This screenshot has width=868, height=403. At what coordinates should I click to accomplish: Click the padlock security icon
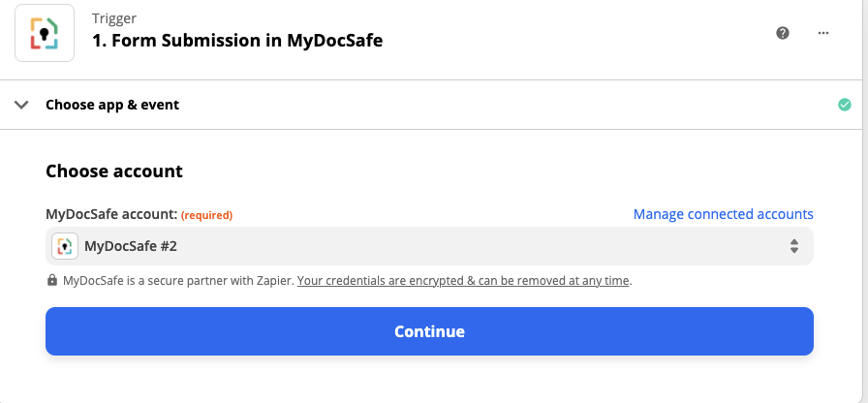52,281
